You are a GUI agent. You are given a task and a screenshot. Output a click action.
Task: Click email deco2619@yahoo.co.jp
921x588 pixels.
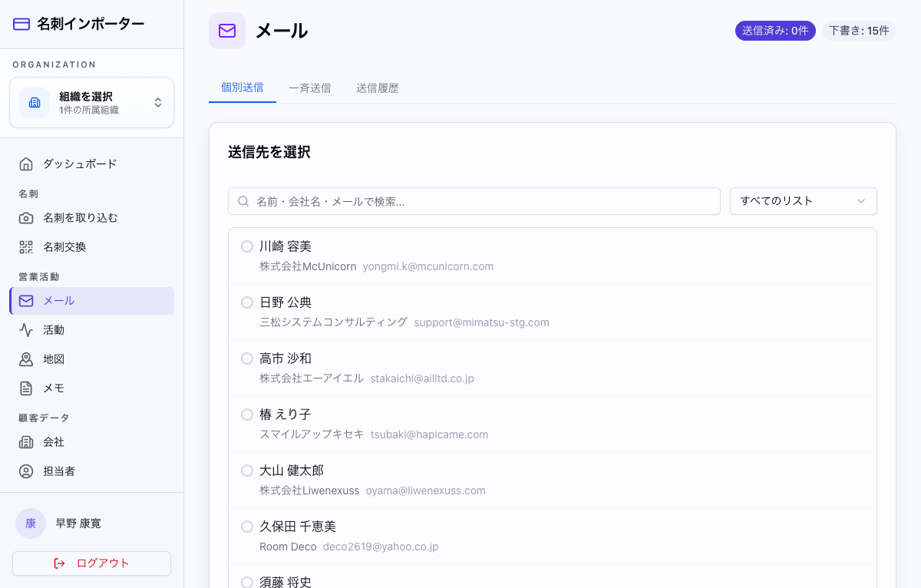[381, 547]
